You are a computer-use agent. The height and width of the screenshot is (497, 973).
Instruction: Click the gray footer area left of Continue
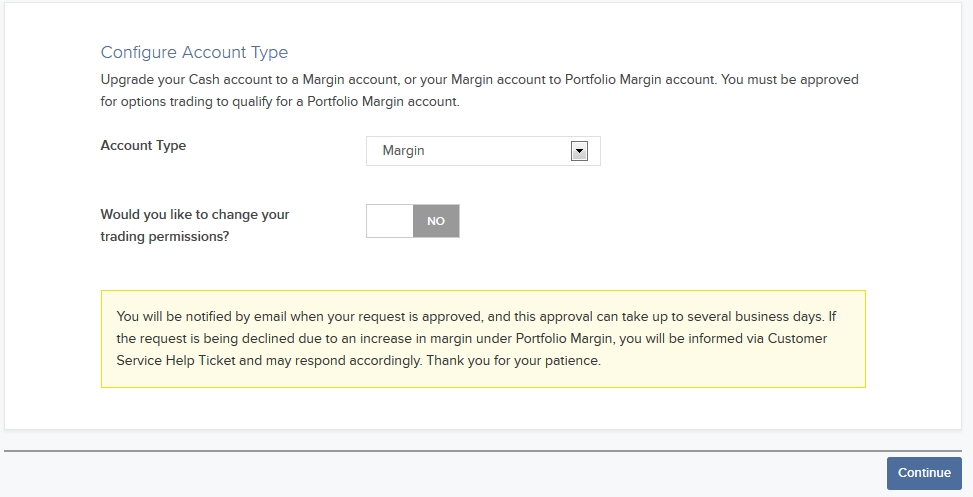point(440,475)
